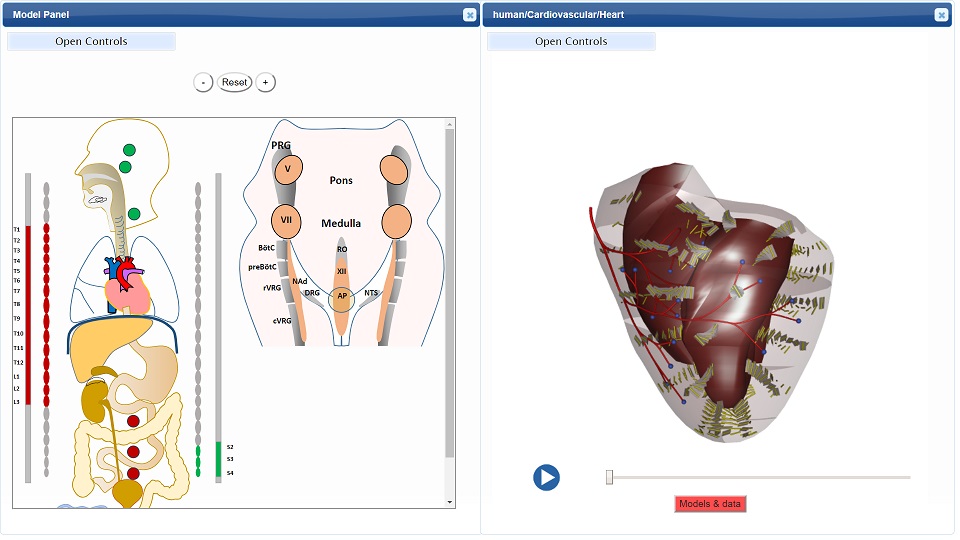Viewport: 960px width, 540px height.
Task: Select the VII nucleus in the brainstem diagram
Action: 286,220
